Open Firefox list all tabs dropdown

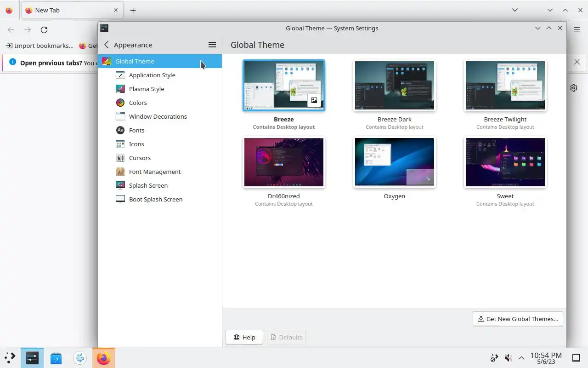click(515, 10)
